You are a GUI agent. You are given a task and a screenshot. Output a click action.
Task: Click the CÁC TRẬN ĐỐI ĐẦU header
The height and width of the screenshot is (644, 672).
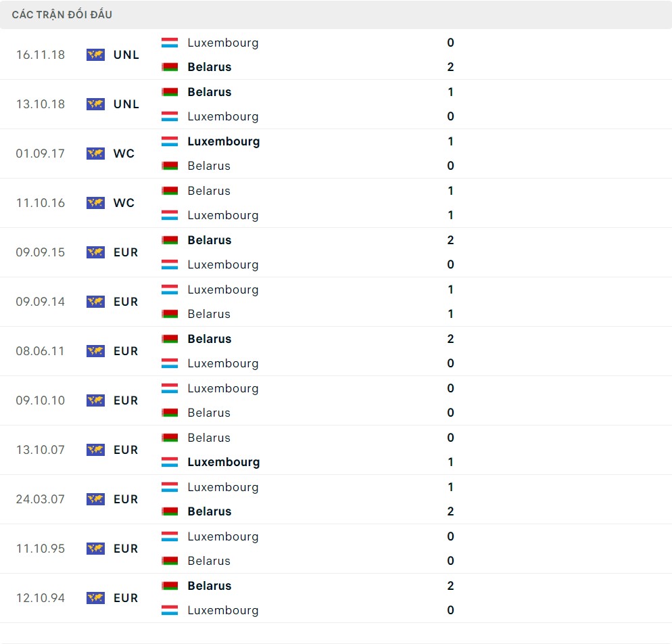tap(62, 15)
